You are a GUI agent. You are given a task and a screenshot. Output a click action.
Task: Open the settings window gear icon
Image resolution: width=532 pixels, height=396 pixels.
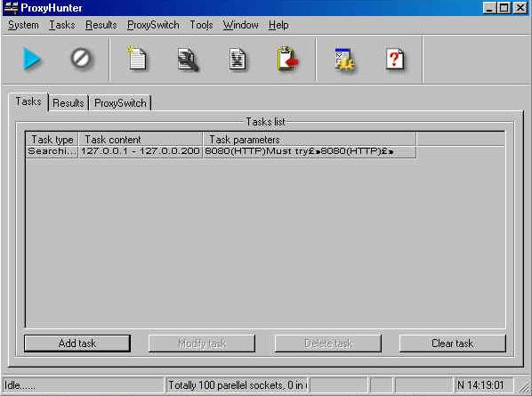344,60
